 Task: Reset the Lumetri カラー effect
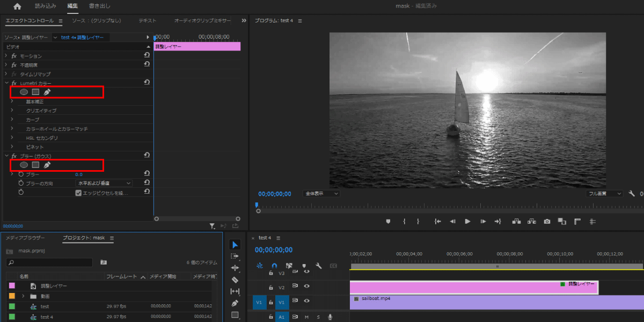click(147, 83)
